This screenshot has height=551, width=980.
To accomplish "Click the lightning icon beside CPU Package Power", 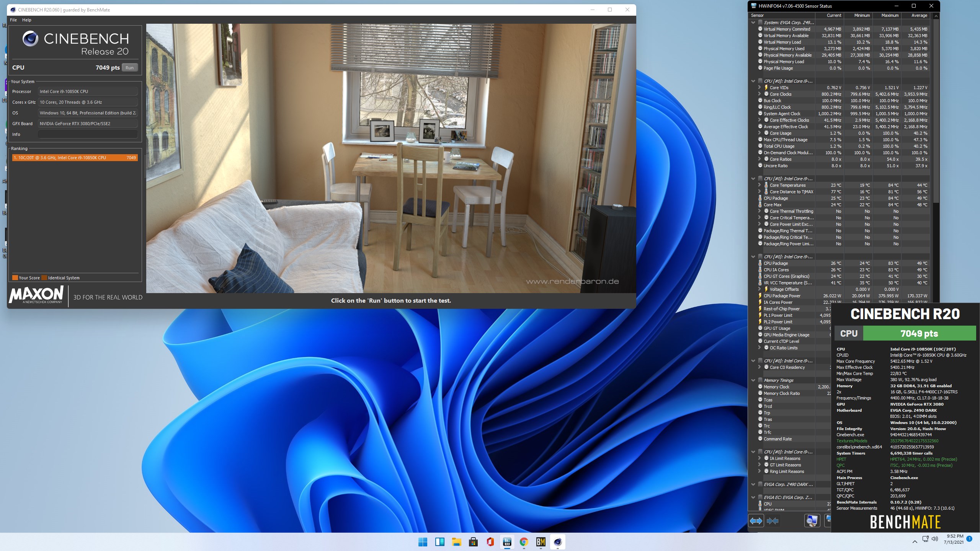I will pyautogui.click(x=760, y=296).
